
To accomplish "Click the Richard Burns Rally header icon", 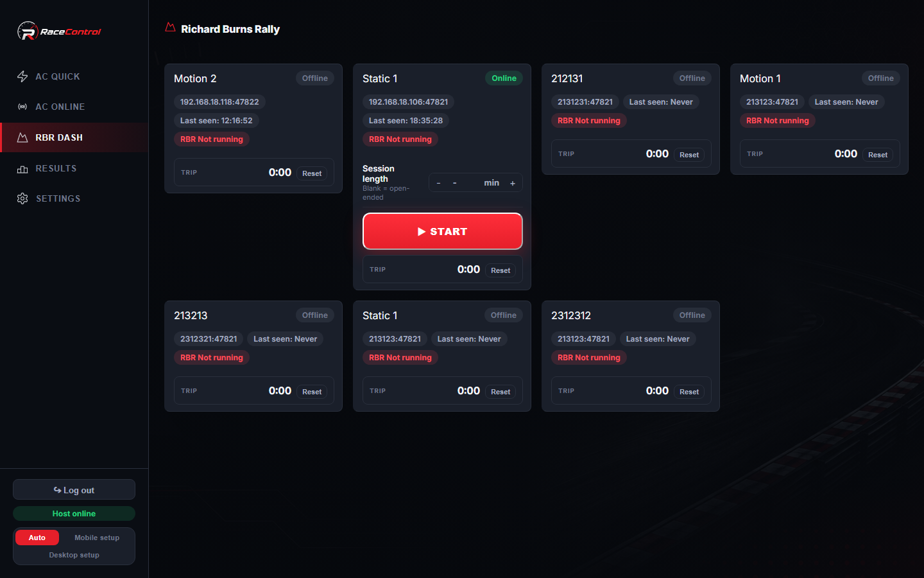I will 170,28.
